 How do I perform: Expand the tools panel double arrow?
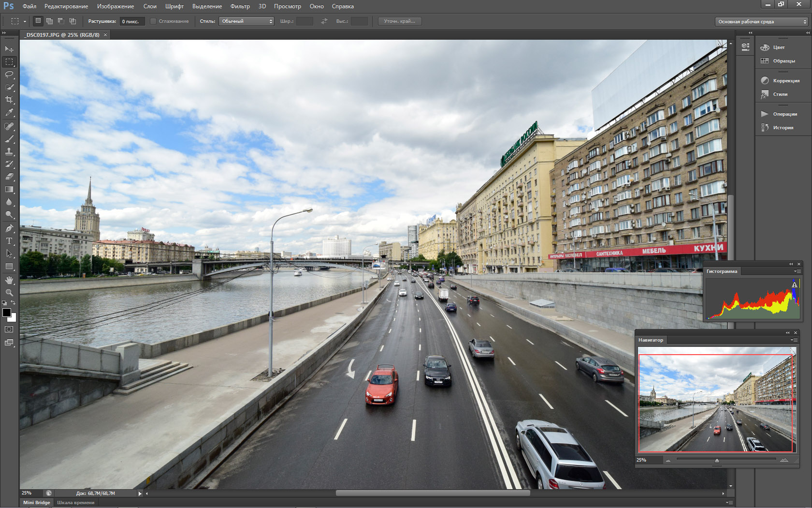point(4,33)
